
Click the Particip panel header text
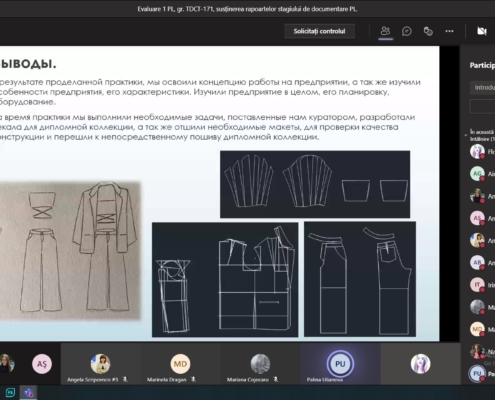coord(482,65)
